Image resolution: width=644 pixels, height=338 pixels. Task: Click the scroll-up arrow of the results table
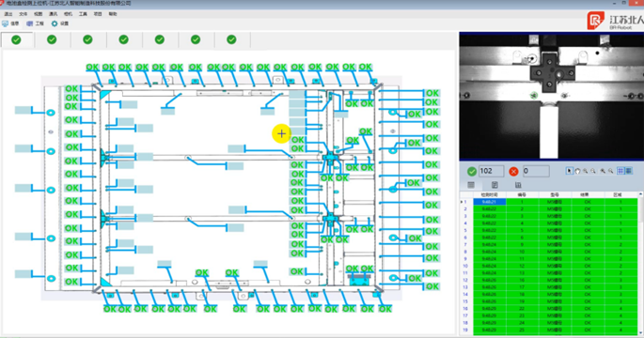pos(641,194)
